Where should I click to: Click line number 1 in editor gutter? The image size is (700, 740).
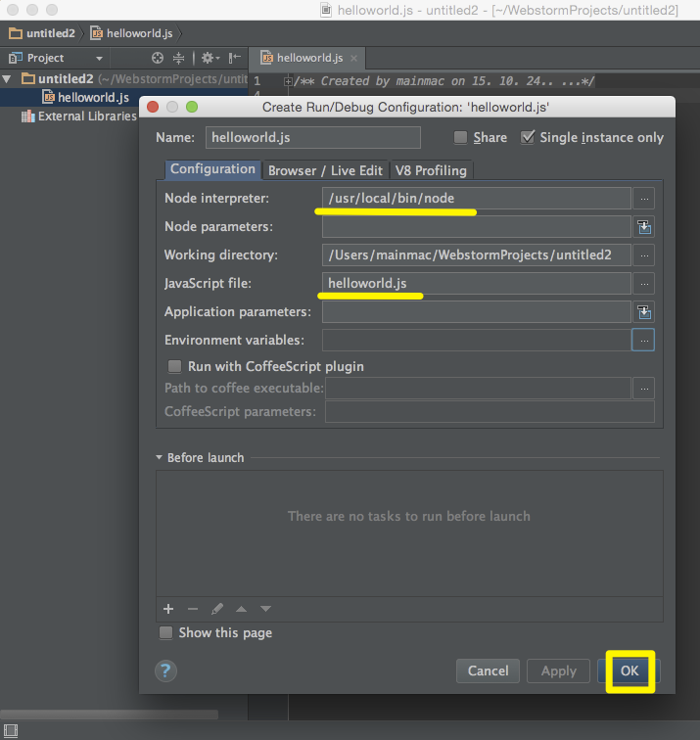tap(257, 81)
